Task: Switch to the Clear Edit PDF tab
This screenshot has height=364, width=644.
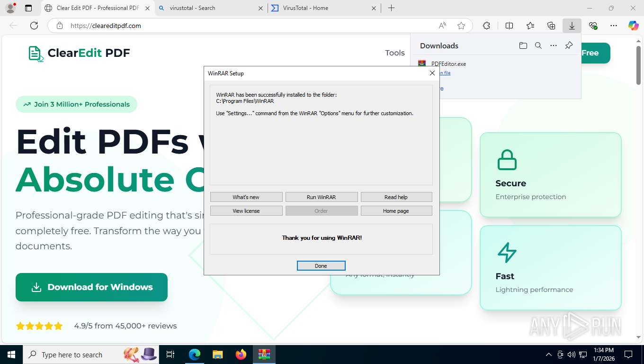Action: click(97, 8)
